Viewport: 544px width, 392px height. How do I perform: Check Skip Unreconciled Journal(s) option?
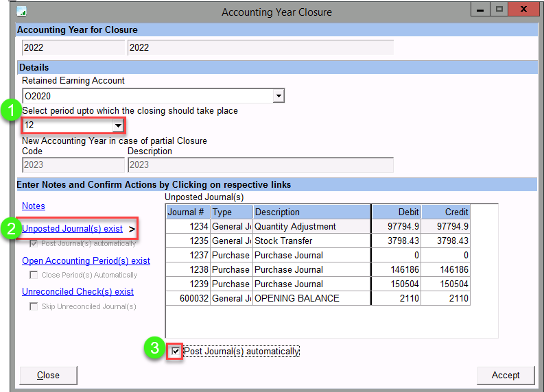click(x=34, y=306)
